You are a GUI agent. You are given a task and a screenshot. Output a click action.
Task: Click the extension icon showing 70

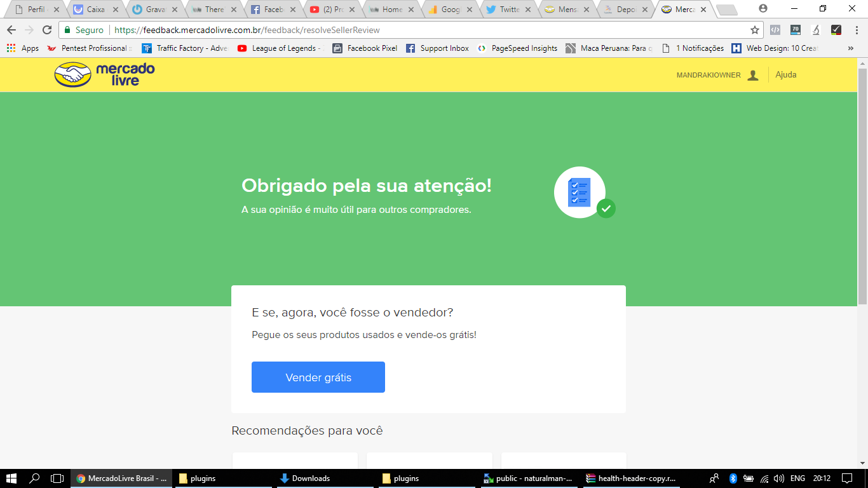(796, 30)
